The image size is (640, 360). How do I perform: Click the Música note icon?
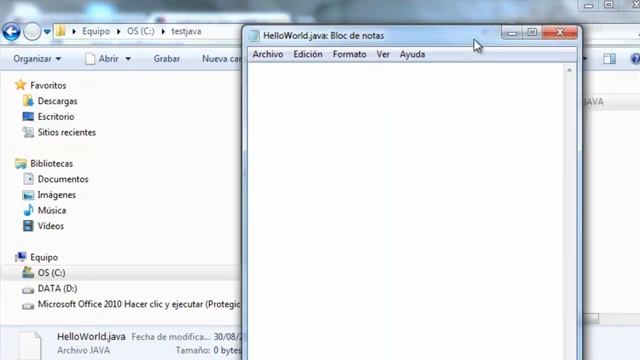pyautogui.click(x=28, y=210)
